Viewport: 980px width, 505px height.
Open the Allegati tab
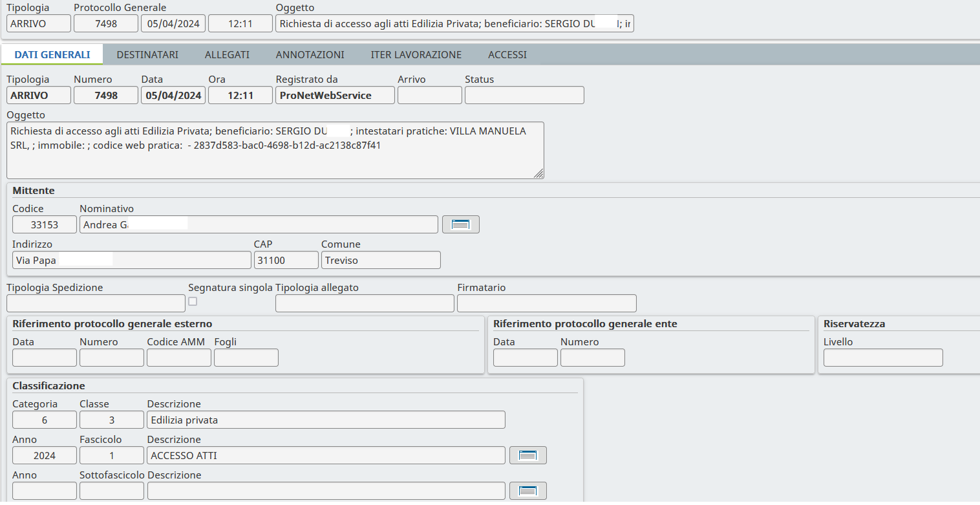[227, 55]
